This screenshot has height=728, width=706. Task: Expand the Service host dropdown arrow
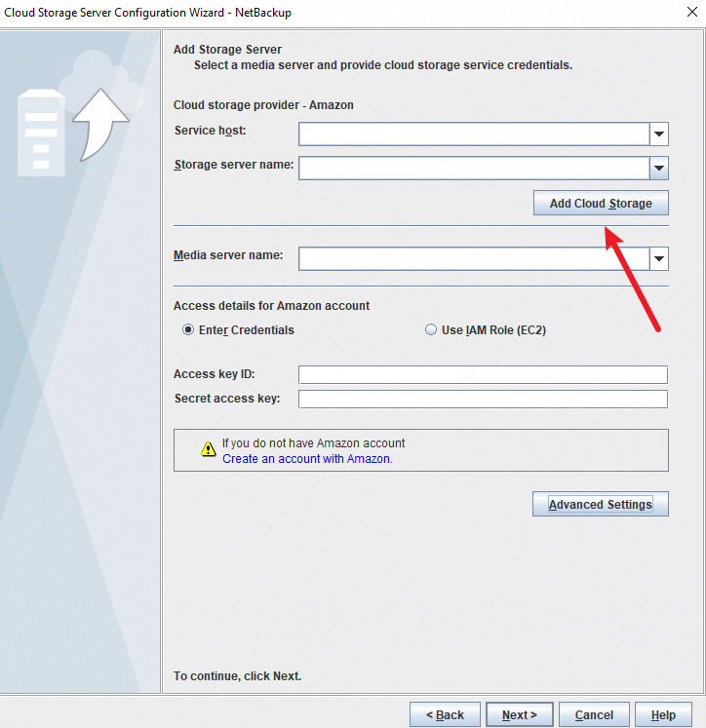(x=659, y=134)
